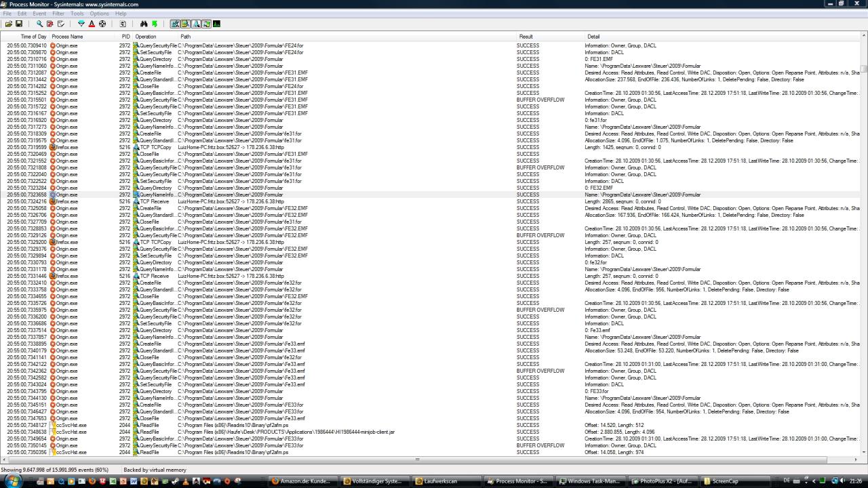
Task: Open the Highlight icon with red A
Action: pyautogui.click(x=92, y=24)
